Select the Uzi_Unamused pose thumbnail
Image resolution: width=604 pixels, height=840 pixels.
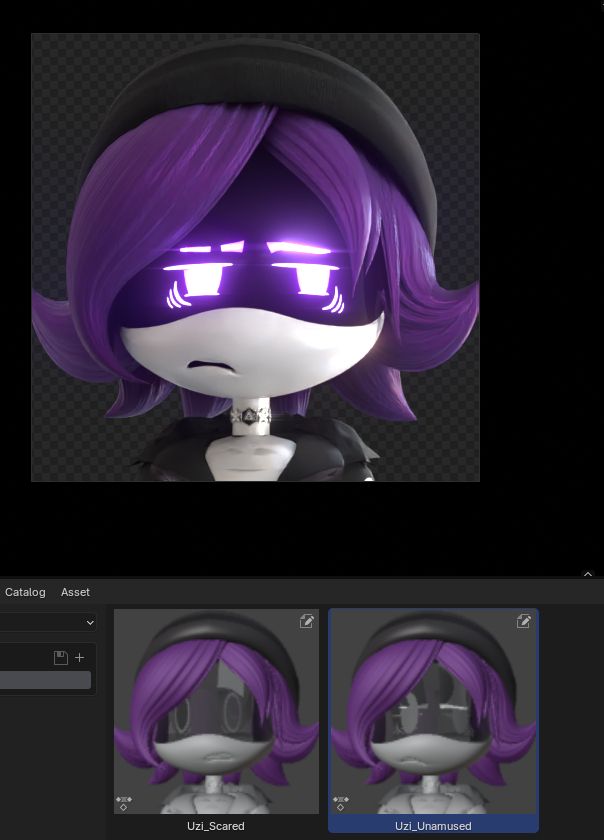click(434, 711)
